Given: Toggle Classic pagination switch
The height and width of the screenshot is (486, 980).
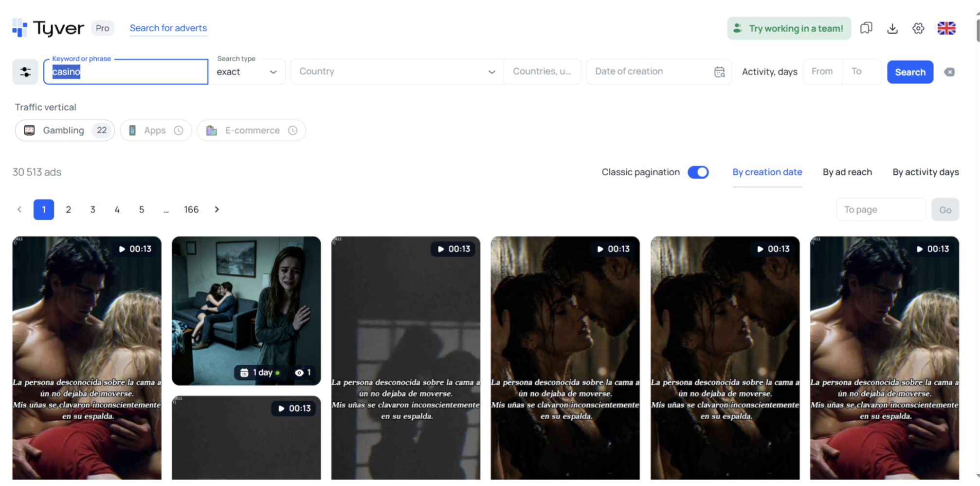Looking at the screenshot, I should (x=698, y=172).
